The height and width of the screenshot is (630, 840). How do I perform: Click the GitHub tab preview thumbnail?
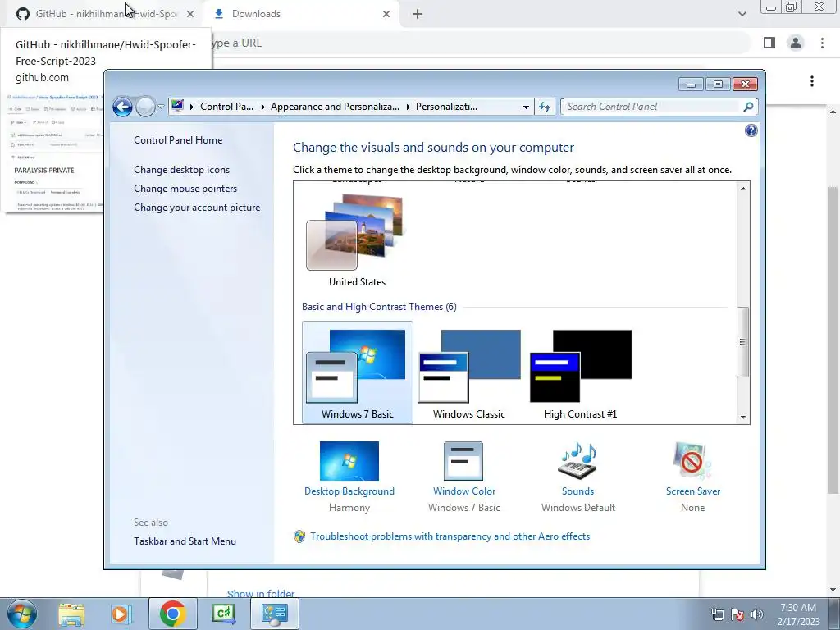[x=53, y=152]
